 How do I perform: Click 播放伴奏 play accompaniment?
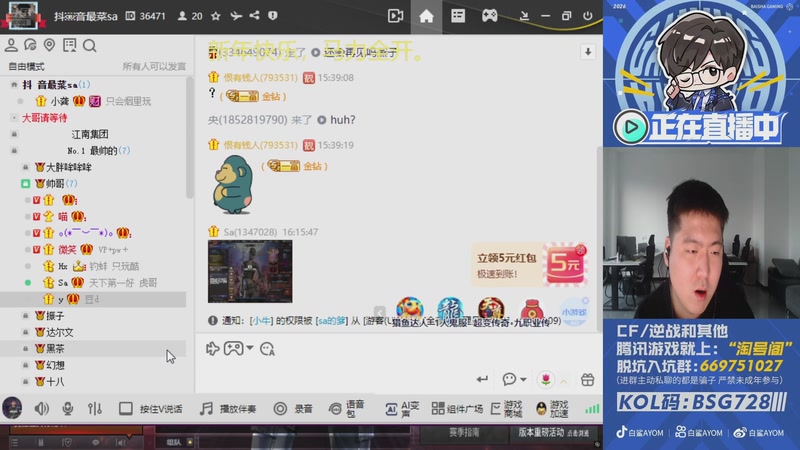(228, 409)
